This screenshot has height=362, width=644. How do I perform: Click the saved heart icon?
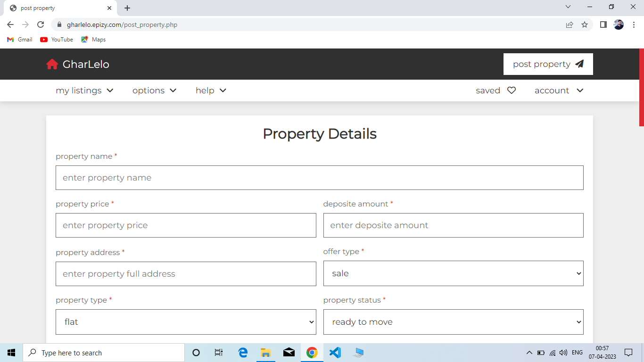(512, 90)
